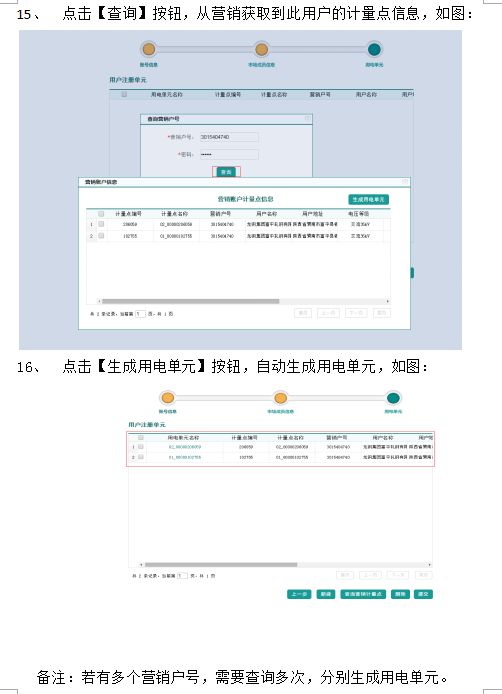The image size is (502, 694).
Task: Click the right scroll arrow in 营销账户计量点信息 table
Action: tap(388, 301)
